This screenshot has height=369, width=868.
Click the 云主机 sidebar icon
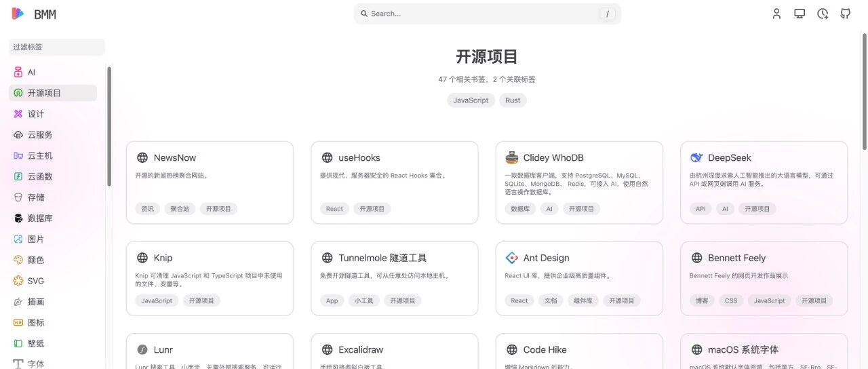pyautogui.click(x=18, y=155)
